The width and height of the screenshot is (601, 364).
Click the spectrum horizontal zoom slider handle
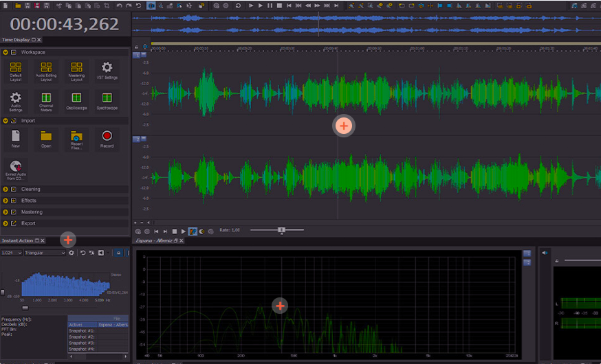click(25, 308)
